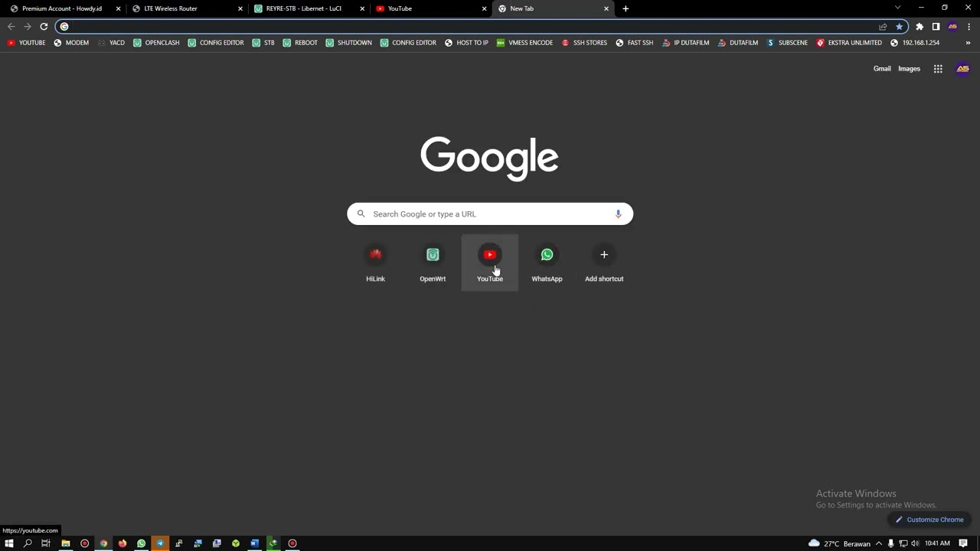Reload the current page
Screen dimensions: 980x551
coord(44,27)
